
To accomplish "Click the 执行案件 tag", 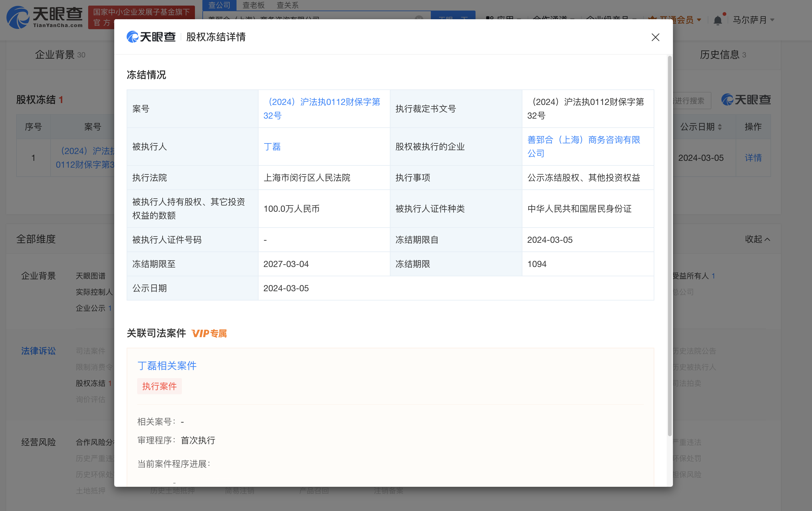I will pyautogui.click(x=160, y=386).
